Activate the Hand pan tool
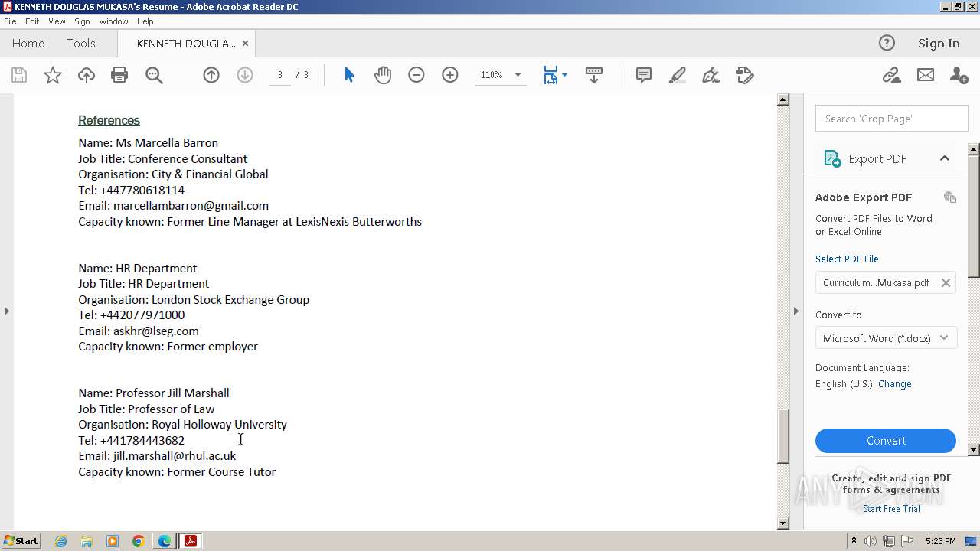This screenshot has width=980, height=551. point(383,75)
